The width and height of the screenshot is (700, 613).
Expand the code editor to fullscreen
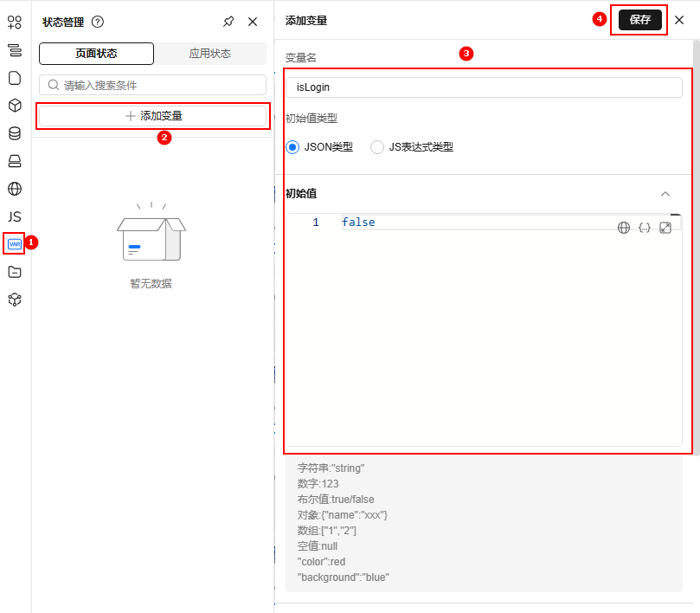(x=665, y=228)
